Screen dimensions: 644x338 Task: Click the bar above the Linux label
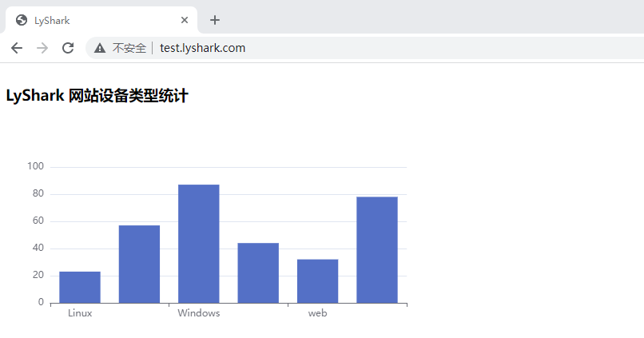point(80,287)
